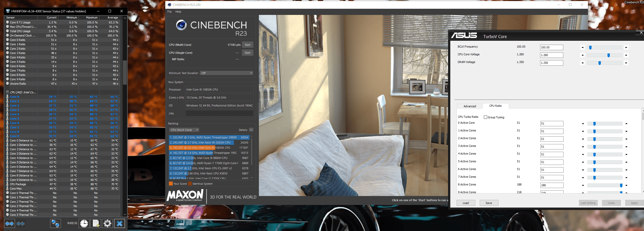Screen dimensions: 644x231
Task: Start HWiNFO logging via sheet-plus icon
Action: pyautogui.click(x=96, y=223)
